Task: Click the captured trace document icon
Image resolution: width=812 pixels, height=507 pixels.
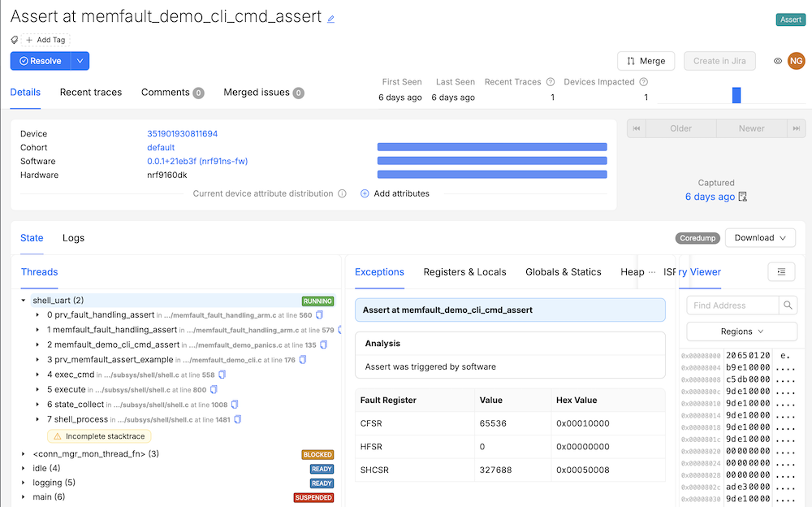Action: click(x=742, y=197)
